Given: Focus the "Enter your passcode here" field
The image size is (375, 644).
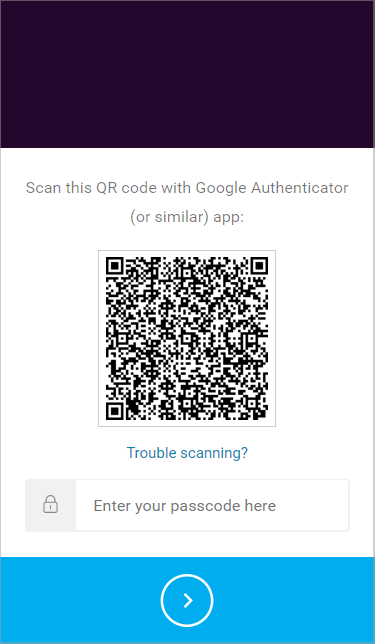Looking at the screenshot, I should point(212,506).
